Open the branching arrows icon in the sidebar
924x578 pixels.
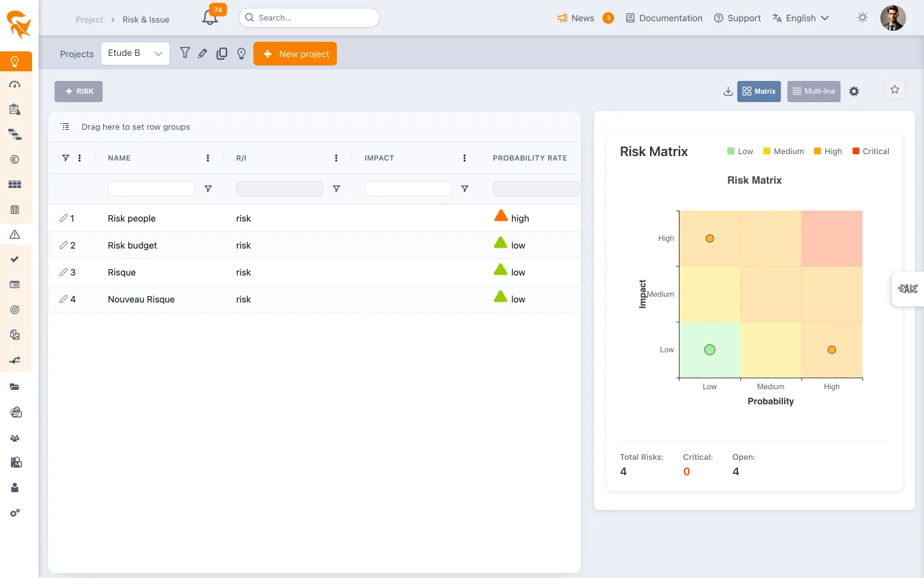pos(15,360)
